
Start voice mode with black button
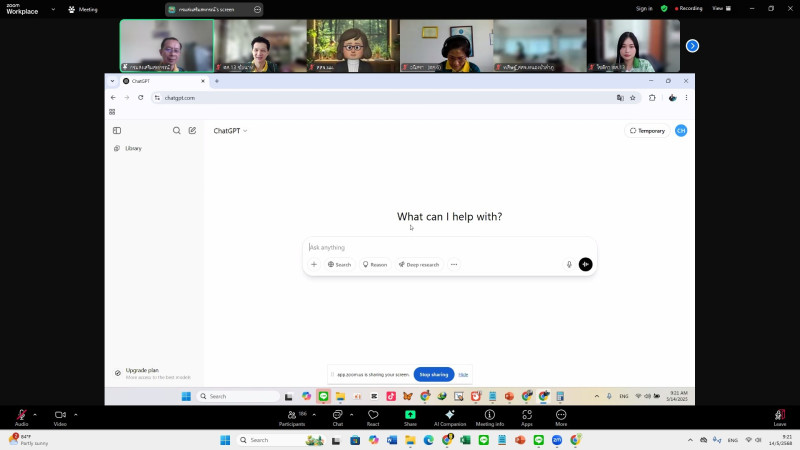coord(585,264)
